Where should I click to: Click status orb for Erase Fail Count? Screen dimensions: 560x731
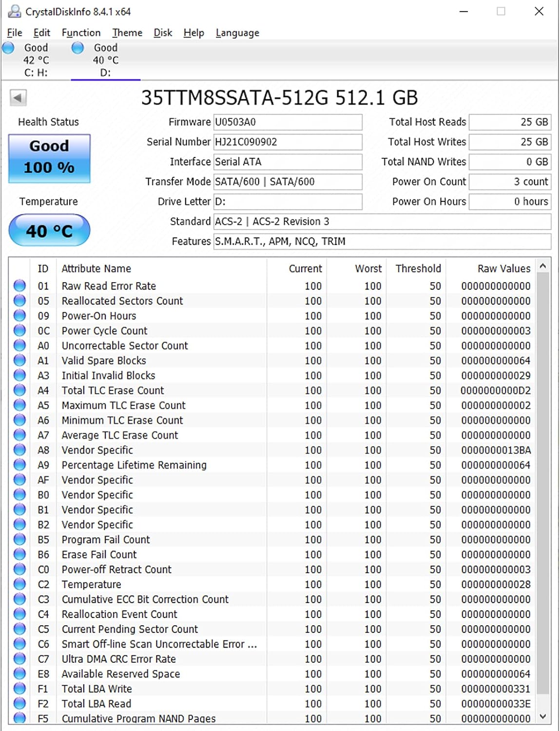19,554
